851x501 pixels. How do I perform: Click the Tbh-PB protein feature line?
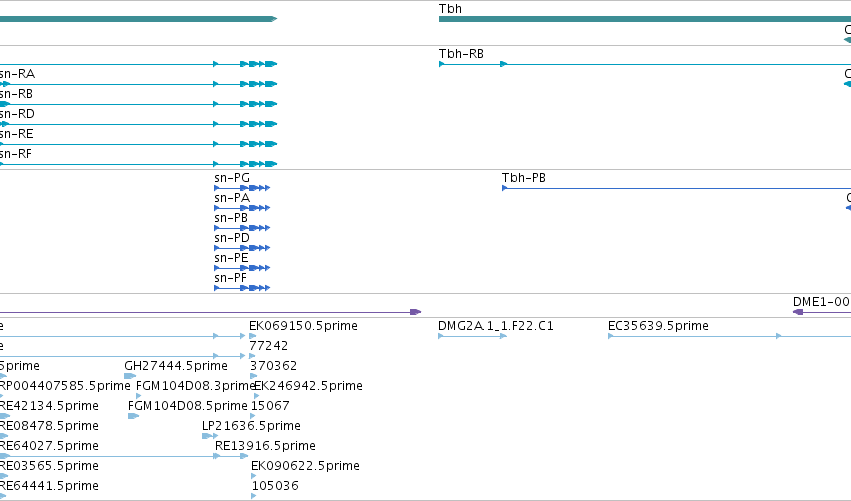point(676,188)
